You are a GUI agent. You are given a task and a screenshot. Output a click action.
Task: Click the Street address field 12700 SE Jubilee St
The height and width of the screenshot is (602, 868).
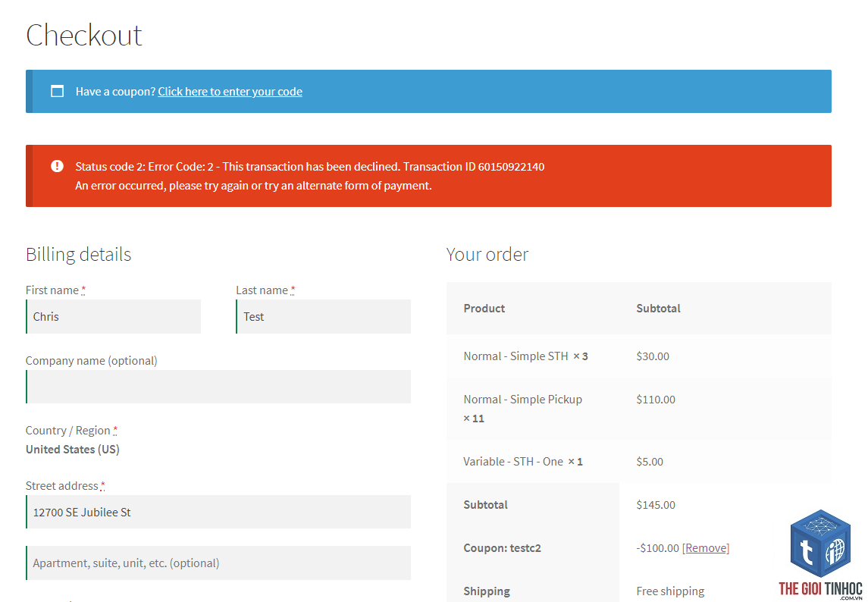pyautogui.click(x=218, y=512)
